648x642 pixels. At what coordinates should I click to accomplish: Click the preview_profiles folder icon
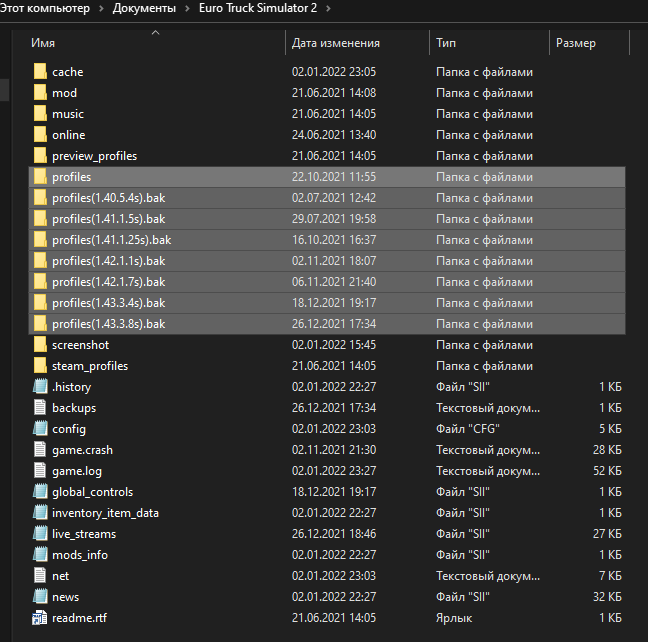click(x=40, y=156)
